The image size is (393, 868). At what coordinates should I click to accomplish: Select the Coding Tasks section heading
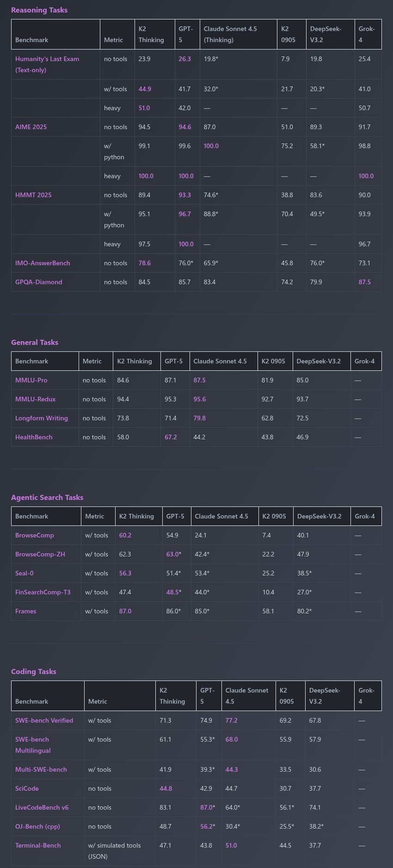click(x=34, y=672)
